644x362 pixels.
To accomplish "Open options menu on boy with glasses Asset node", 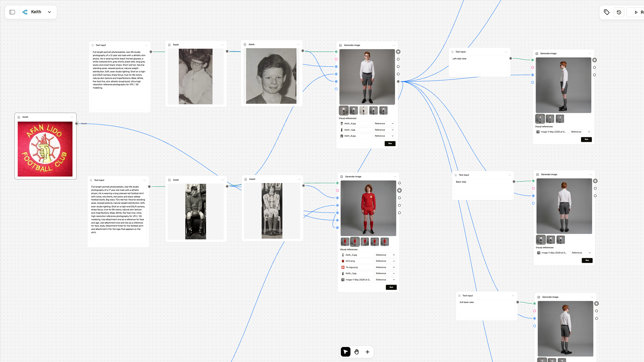I will point(222,45).
